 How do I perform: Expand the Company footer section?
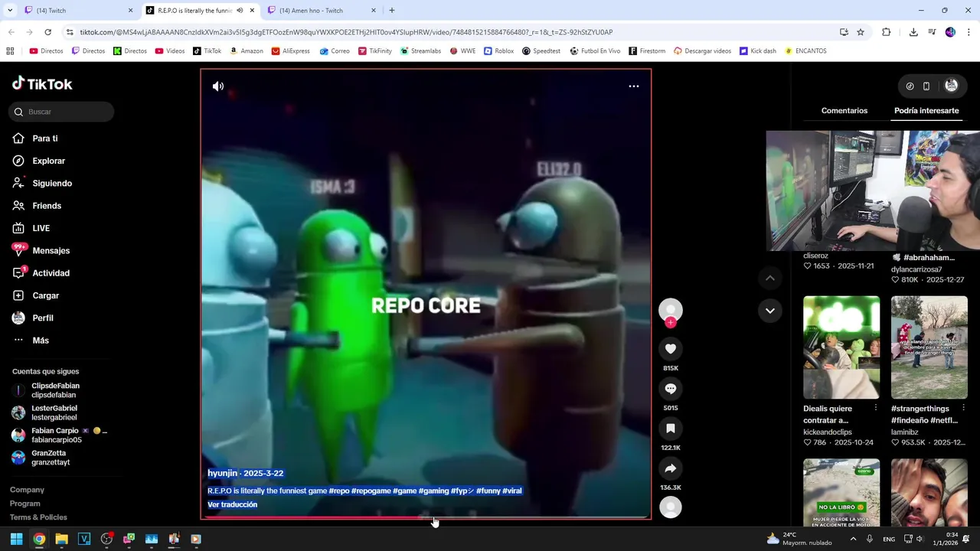click(x=27, y=490)
